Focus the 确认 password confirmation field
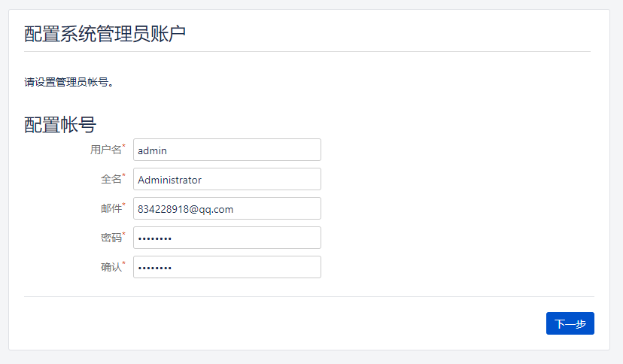 (227, 267)
